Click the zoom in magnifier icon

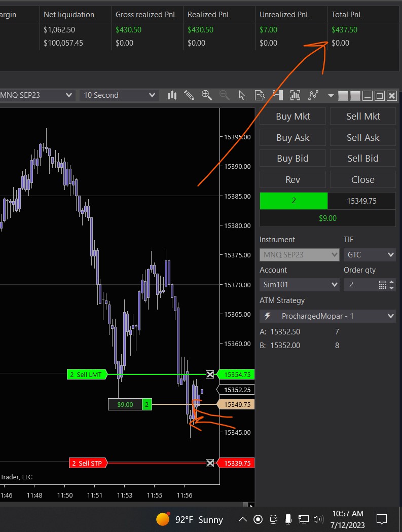206,95
